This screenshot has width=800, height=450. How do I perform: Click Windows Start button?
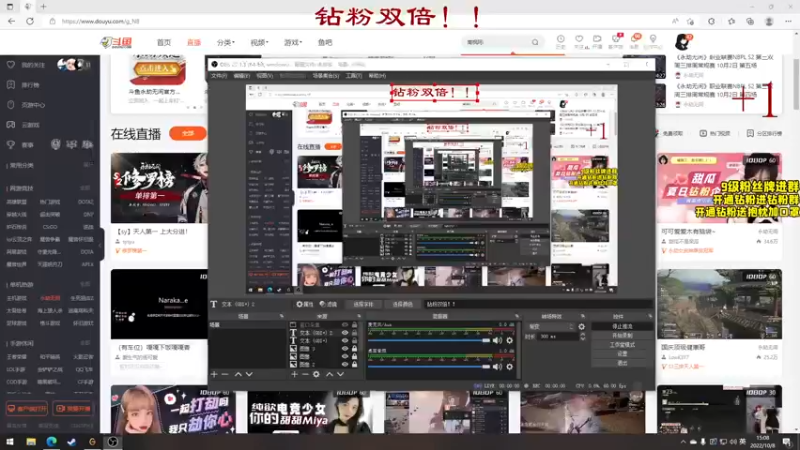pos(10,442)
